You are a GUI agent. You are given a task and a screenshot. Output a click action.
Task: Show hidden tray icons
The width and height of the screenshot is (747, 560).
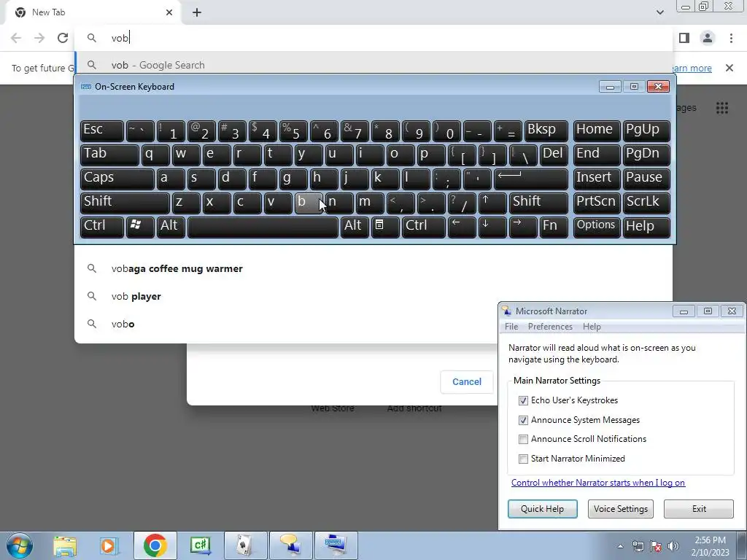click(x=620, y=546)
